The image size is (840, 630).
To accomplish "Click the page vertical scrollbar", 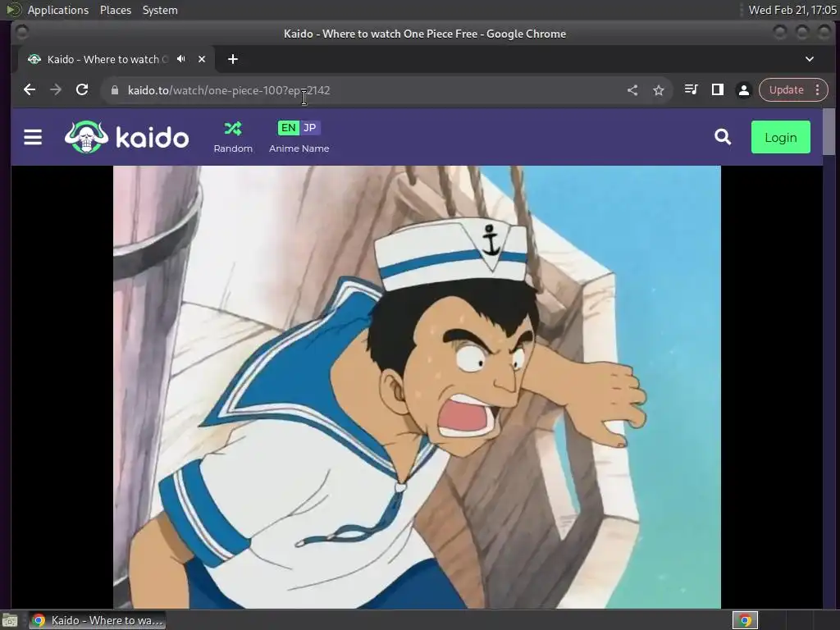I will coord(829,131).
